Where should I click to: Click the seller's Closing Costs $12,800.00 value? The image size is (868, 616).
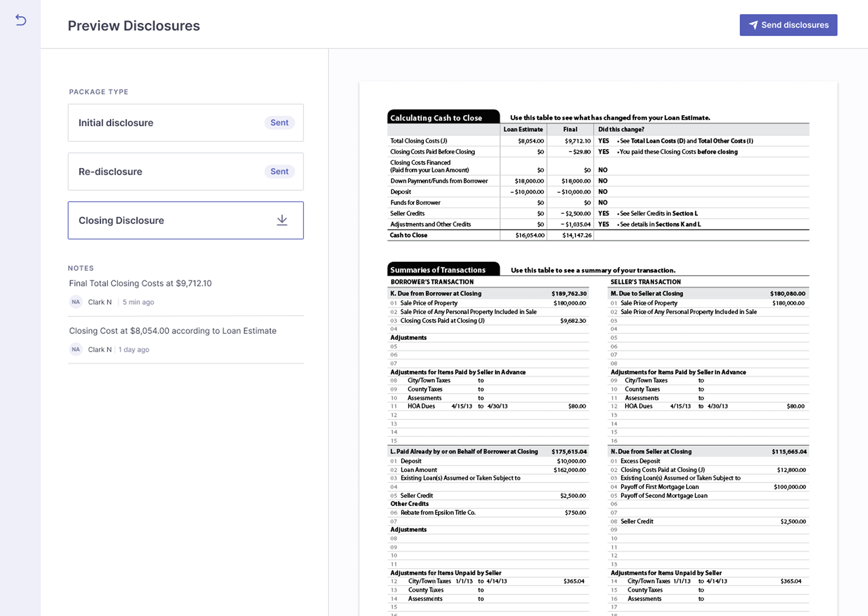(791, 470)
